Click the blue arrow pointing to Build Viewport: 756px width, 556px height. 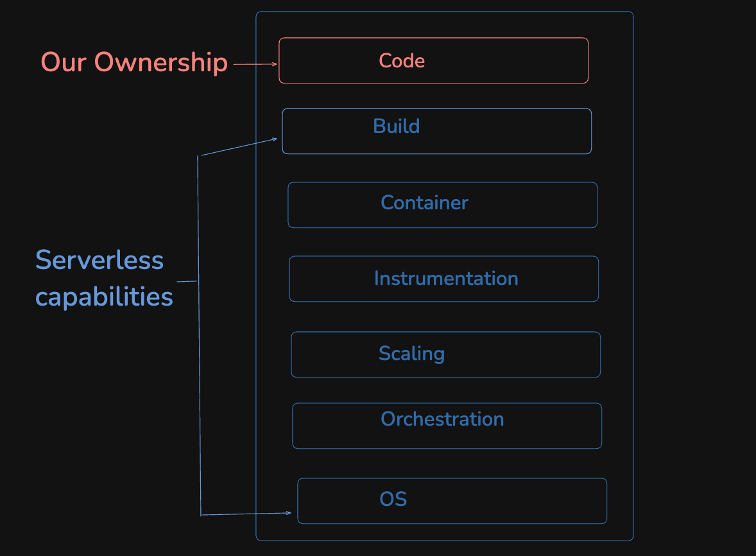click(x=239, y=146)
